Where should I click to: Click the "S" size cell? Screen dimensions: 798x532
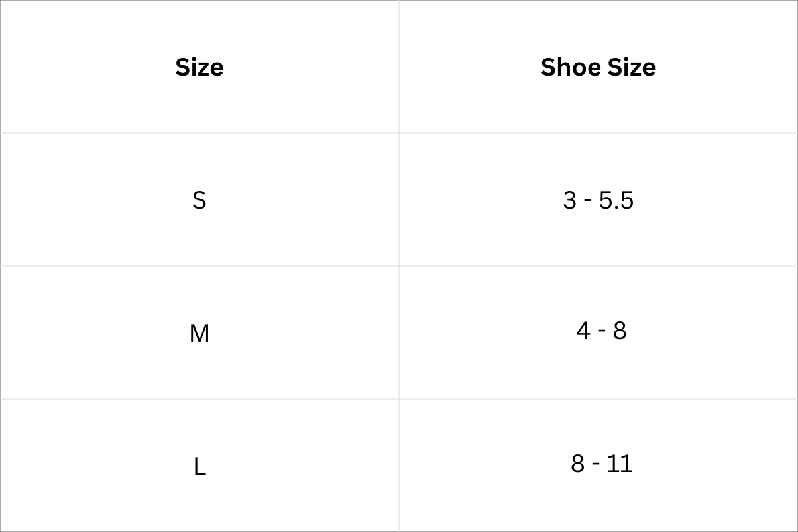[x=199, y=200]
